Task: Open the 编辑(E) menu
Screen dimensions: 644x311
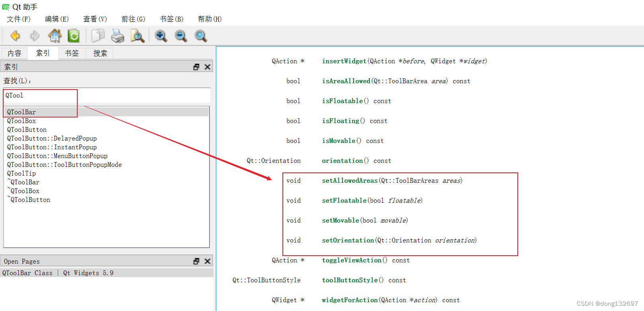Action: pyautogui.click(x=57, y=19)
